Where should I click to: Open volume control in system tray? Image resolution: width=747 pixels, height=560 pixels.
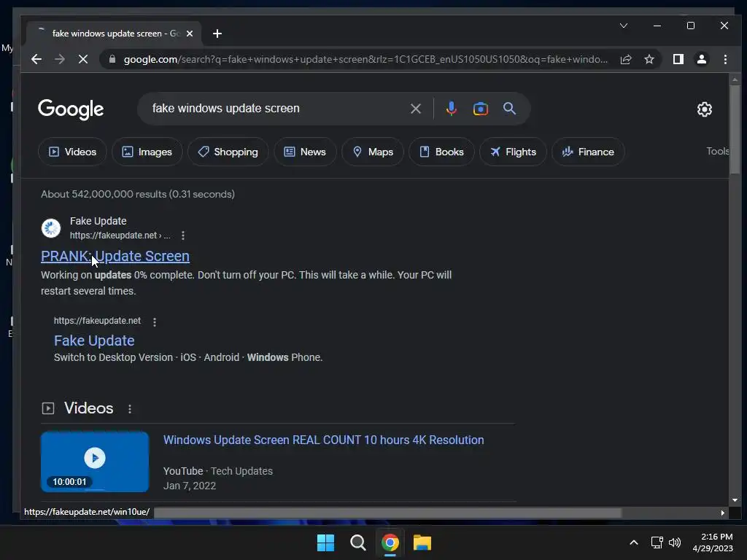click(675, 542)
